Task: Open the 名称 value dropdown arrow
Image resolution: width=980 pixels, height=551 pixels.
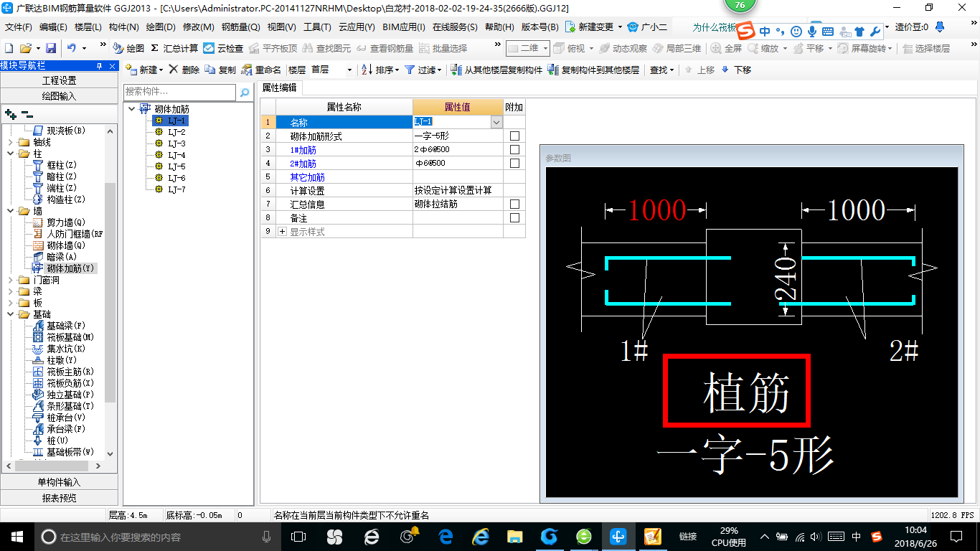Action: (496, 122)
